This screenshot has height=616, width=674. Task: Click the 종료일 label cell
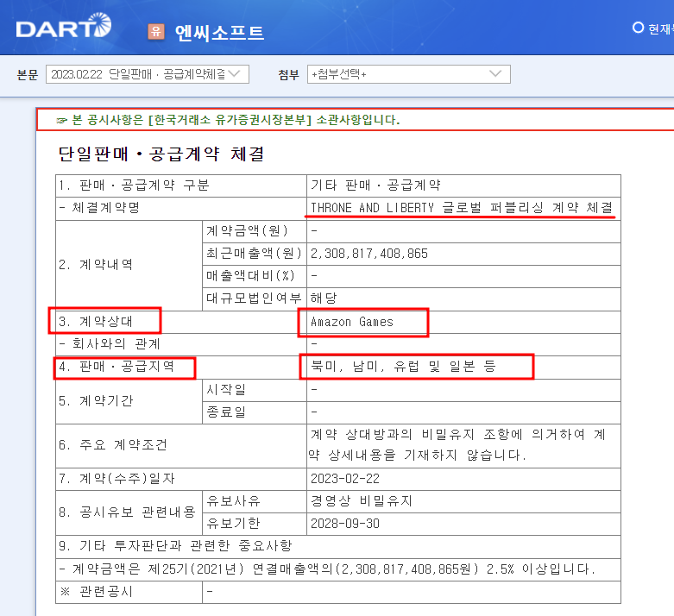pyautogui.click(x=255, y=412)
